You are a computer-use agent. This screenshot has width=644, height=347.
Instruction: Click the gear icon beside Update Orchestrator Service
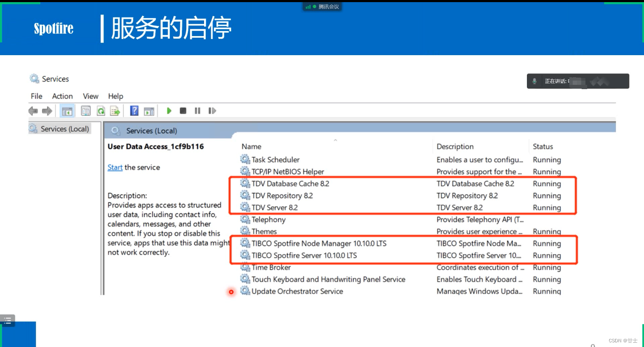[245, 291]
